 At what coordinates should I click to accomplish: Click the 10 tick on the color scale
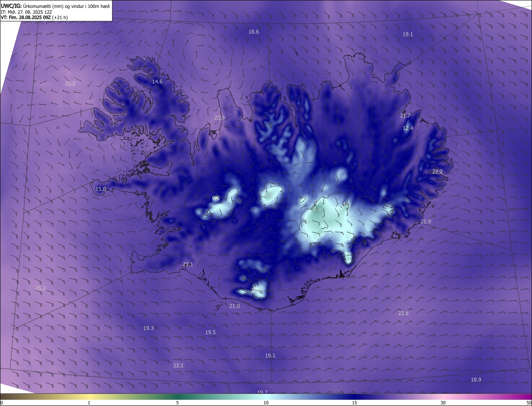click(x=266, y=403)
